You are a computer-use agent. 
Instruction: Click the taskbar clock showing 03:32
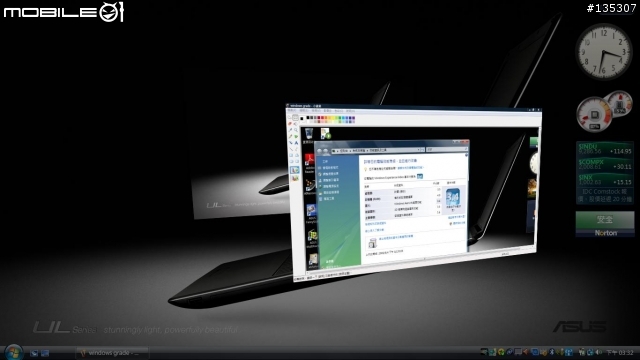click(620, 352)
